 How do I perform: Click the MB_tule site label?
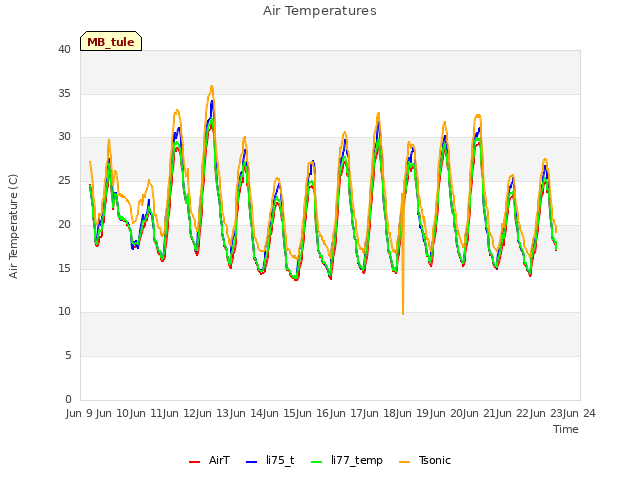click(x=111, y=42)
